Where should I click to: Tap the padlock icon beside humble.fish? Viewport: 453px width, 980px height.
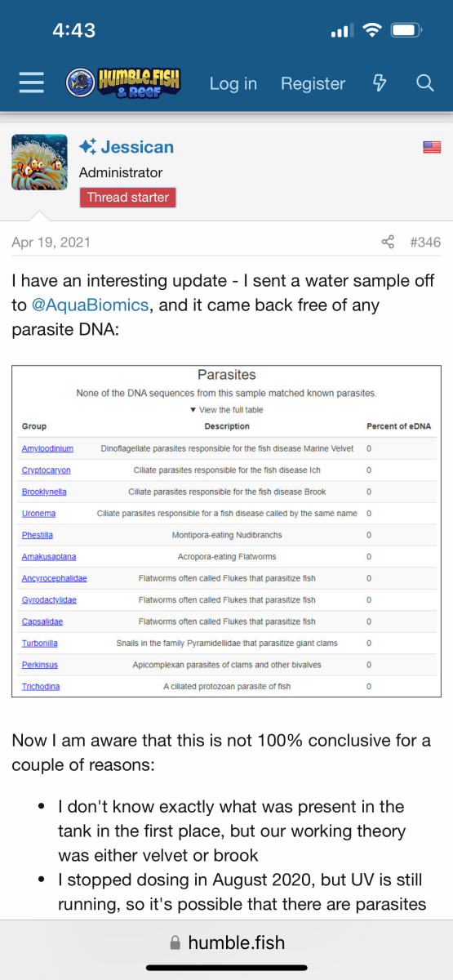175,943
